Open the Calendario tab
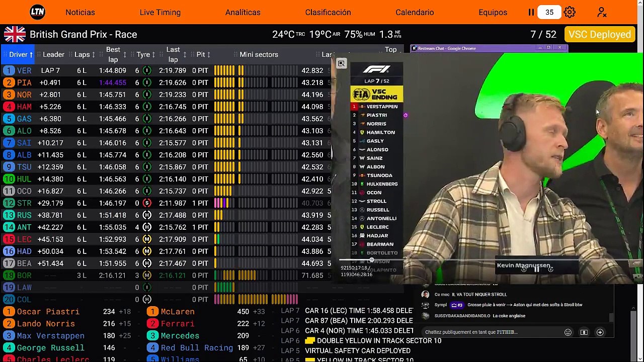This screenshot has width=644, height=362. coord(415,12)
